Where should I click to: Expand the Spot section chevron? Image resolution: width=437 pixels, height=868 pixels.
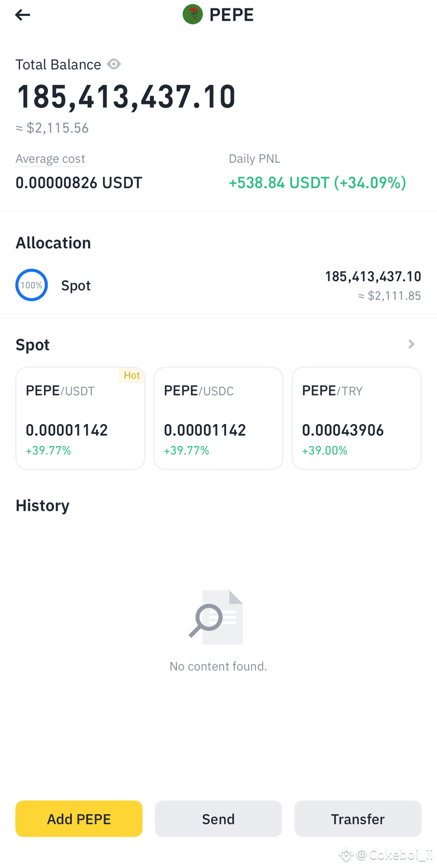coord(412,344)
